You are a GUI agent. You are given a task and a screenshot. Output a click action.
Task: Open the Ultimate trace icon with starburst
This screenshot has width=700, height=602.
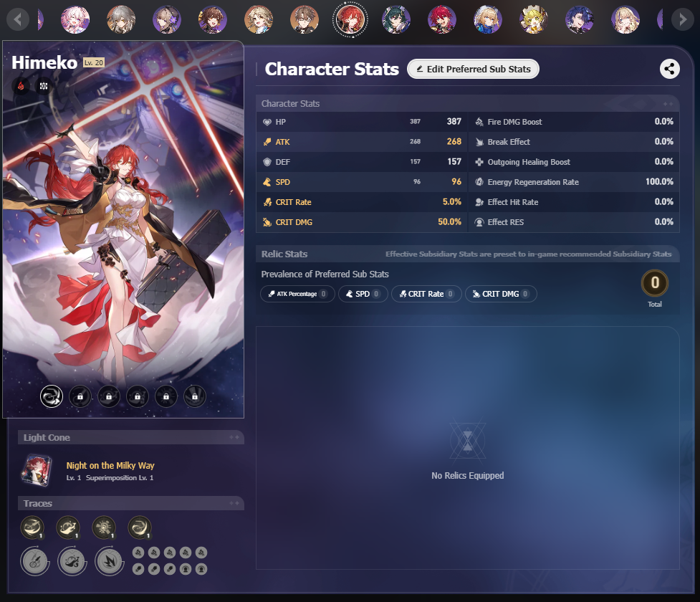click(x=104, y=527)
